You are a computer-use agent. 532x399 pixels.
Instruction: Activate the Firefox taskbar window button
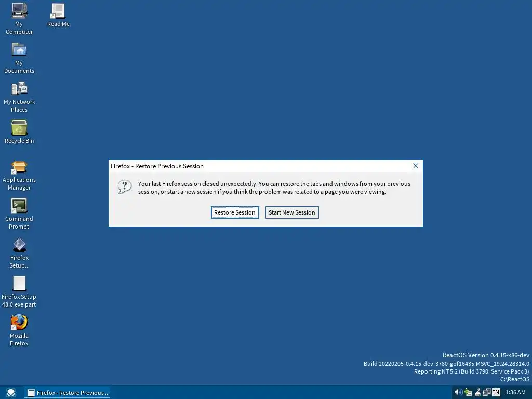(68, 393)
